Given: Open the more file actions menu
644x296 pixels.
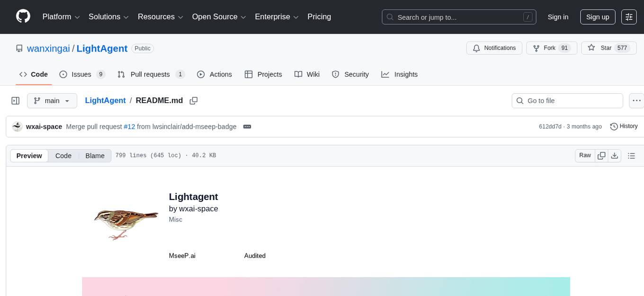Looking at the screenshot, I should click(637, 100).
